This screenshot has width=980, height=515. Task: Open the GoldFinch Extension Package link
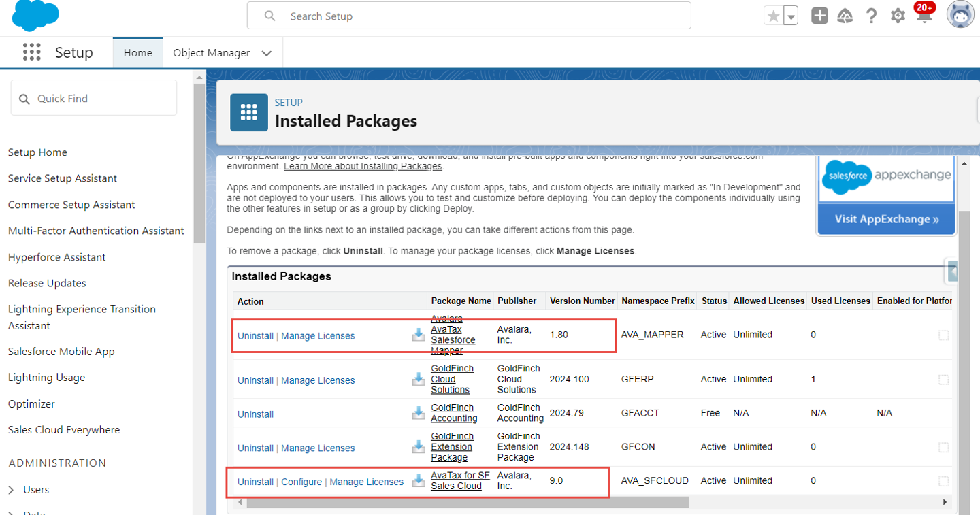[452, 447]
